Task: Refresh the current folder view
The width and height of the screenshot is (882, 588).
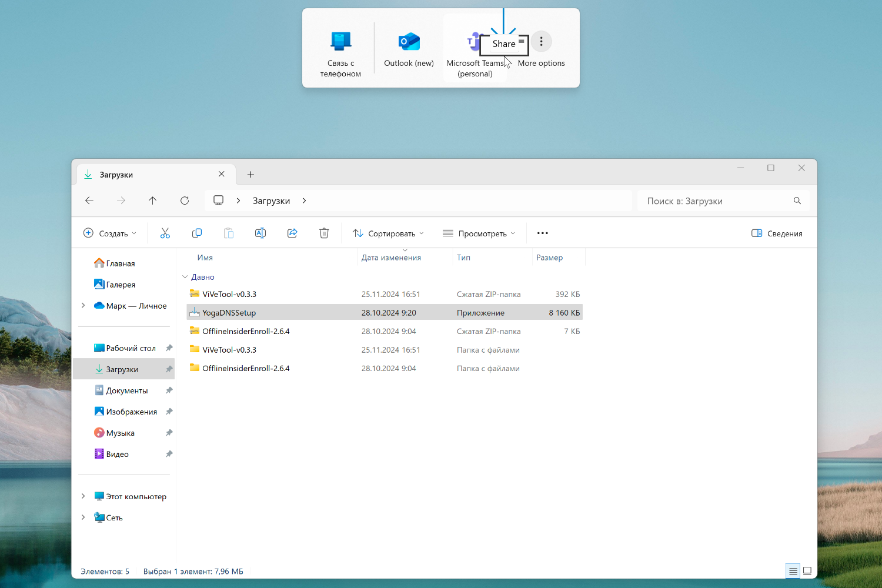Action: [185, 201]
